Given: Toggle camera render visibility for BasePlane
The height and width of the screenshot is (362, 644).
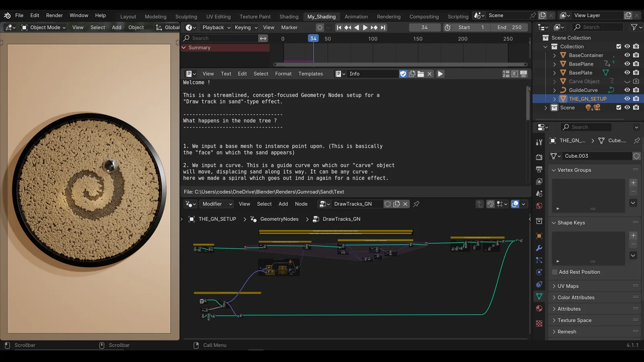Looking at the screenshot, I should pos(636,64).
